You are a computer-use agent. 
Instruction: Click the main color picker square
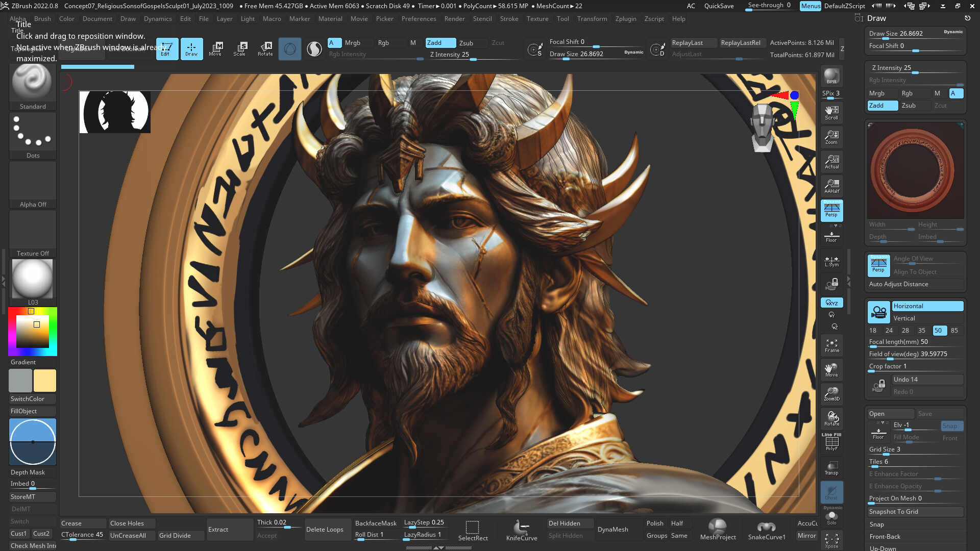(x=33, y=332)
